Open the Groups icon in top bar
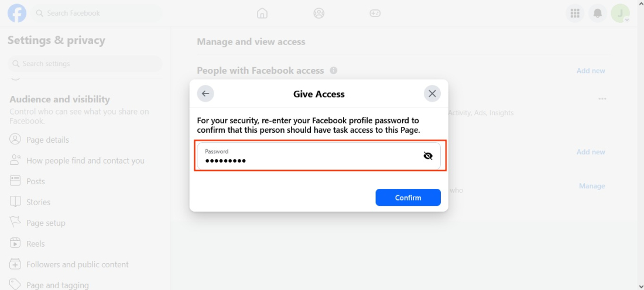644x290 pixels. [x=318, y=13]
